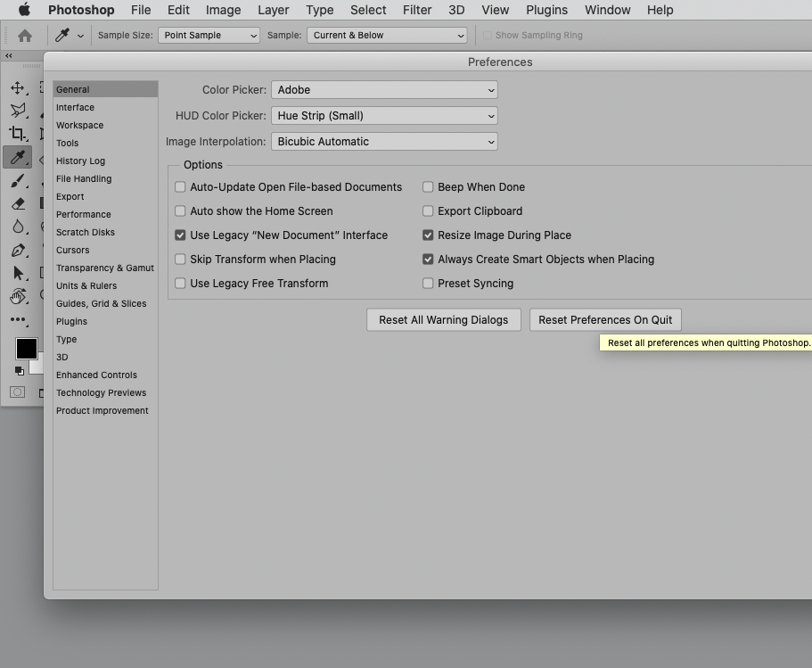Select the Crop tool
The height and width of the screenshot is (668, 812).
(18, 133)
